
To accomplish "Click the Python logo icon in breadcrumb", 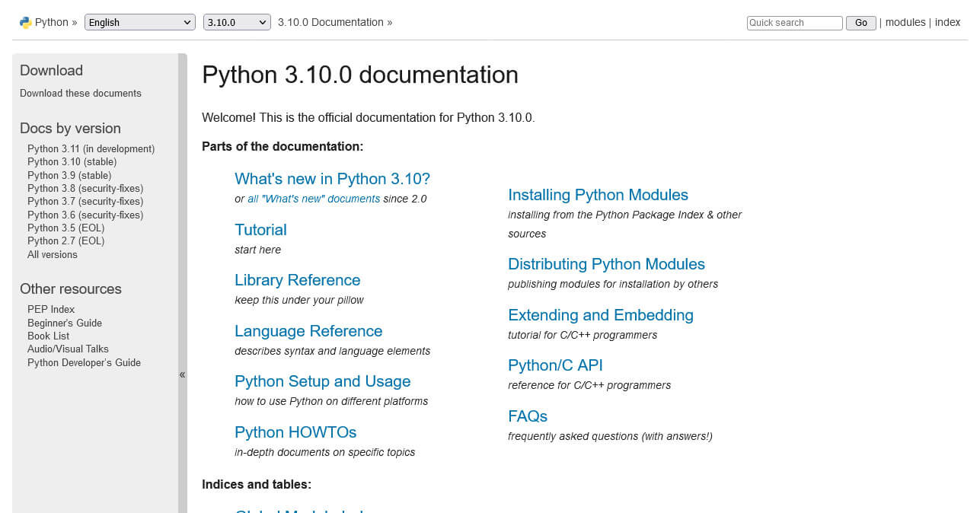I will pyautogui.click(x=26, y=23).
